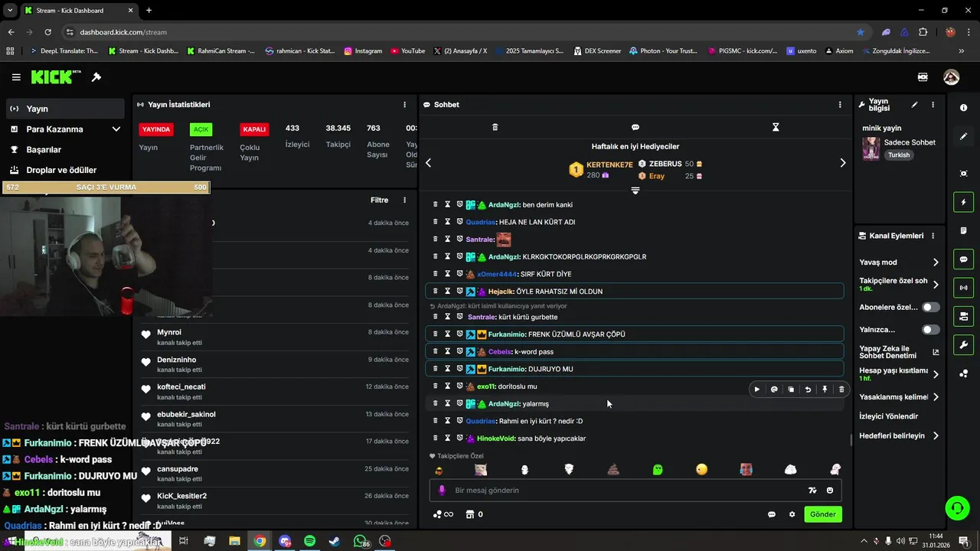Toggle the broadcast signal panel in right rail
The width and height of the screenshot is (980, 551).
(963, 288)
